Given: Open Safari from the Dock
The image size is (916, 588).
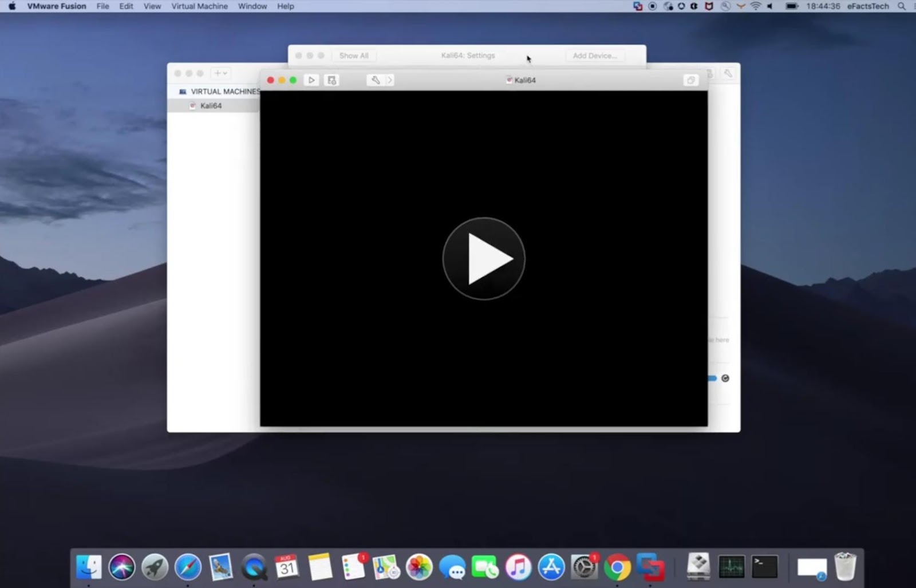Looking at the screenshot, I should click(188, 567).
